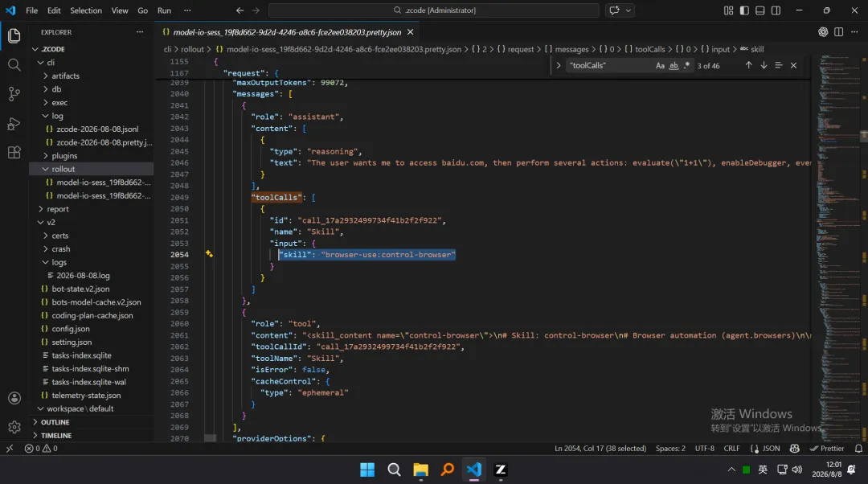Toggle Primary Side Bar visibility
Screen dimensions: 868x484
click(744, 10)
